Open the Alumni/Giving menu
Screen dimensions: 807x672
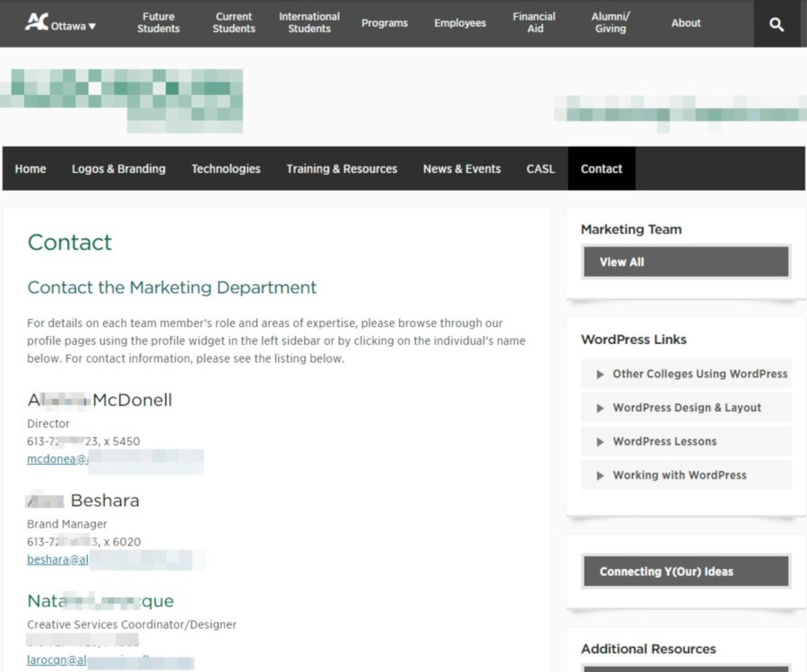click(x=611, y=23)
